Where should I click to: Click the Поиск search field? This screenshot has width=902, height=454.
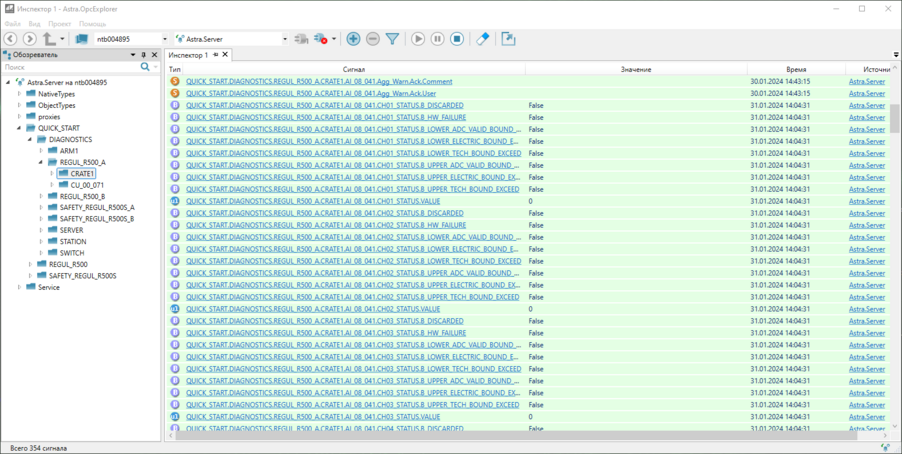(70, 67)
